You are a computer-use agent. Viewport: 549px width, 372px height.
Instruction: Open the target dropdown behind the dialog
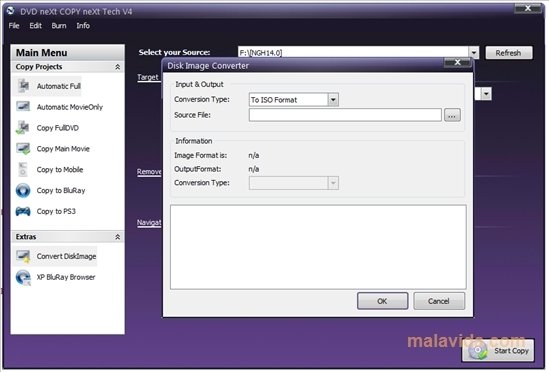pos(486,94)
